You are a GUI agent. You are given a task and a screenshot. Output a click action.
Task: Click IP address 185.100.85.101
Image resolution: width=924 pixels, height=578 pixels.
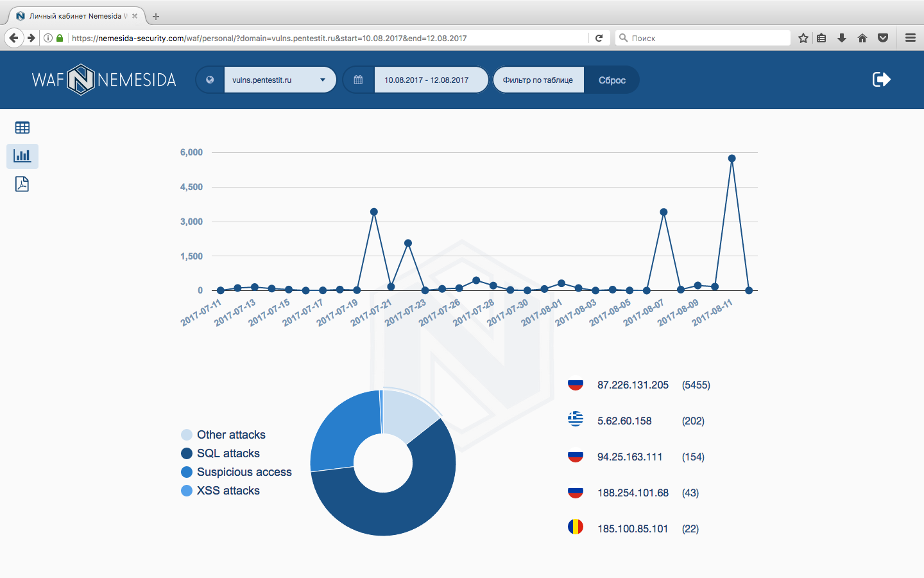(633, 529)
